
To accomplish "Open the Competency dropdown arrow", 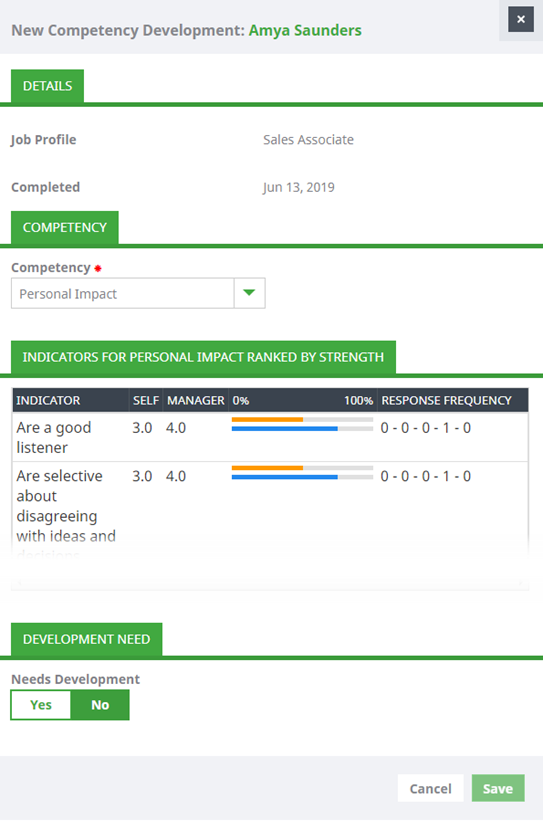I will (x=249, y=293).
